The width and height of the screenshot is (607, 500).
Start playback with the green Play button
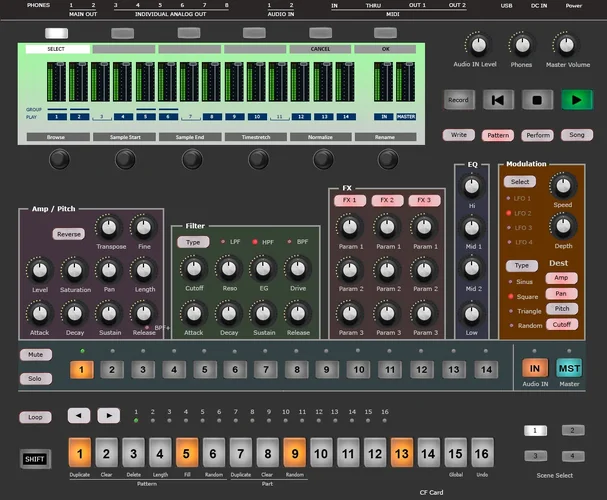[x=577, y=100]
